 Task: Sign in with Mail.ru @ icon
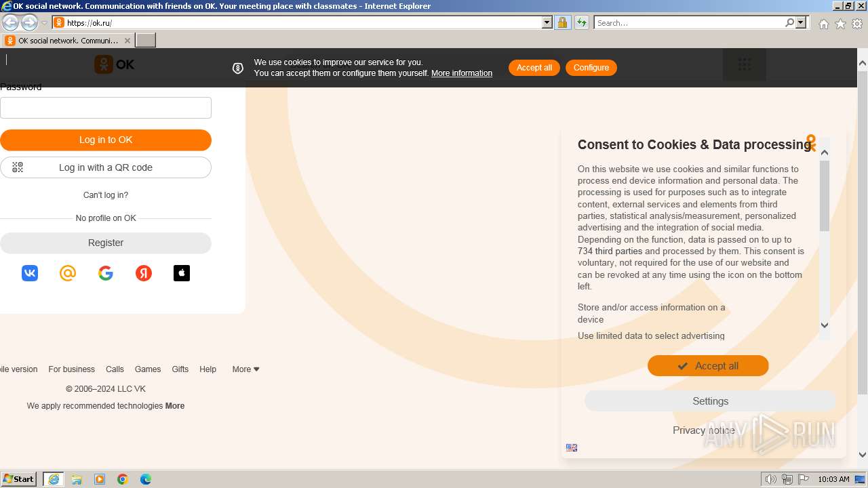pos(68,273)
